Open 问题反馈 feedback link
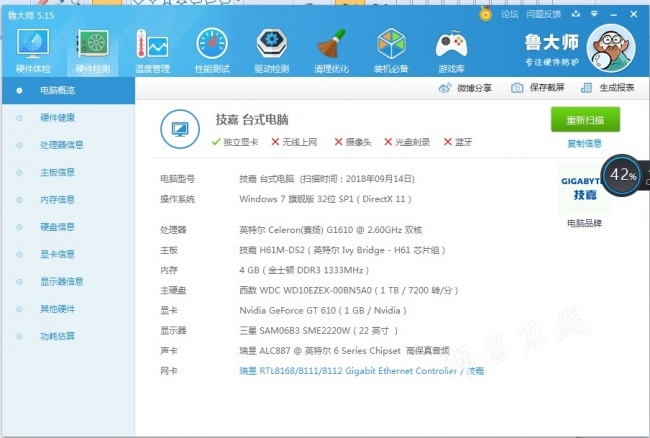 (x=543, y=15)
